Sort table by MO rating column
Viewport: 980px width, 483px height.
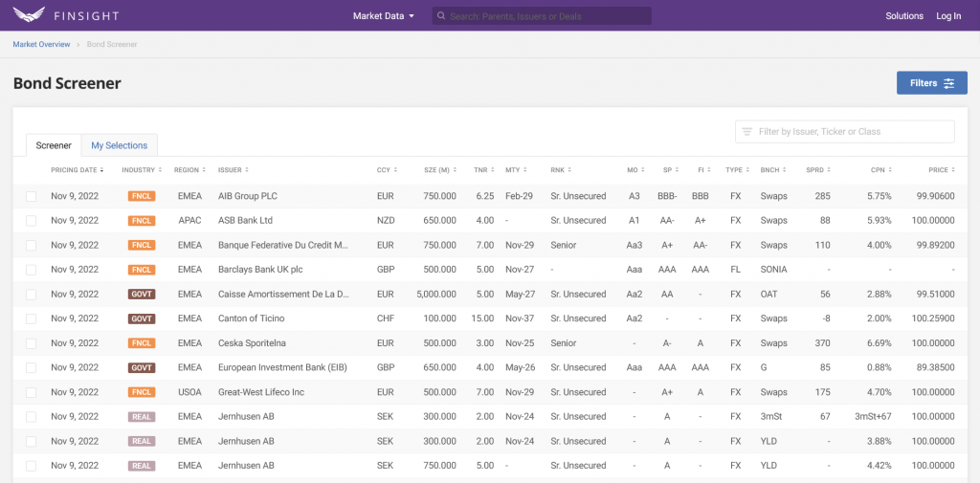[x=635, y=170]
